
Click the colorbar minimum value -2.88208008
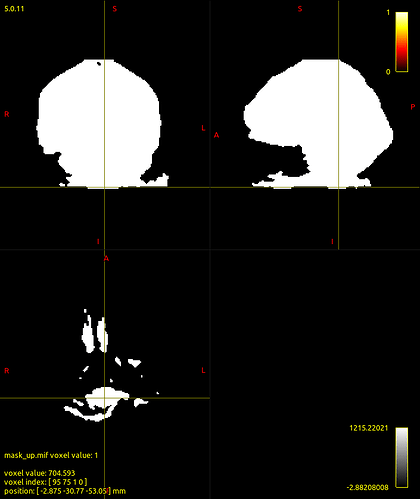(x=368, y=487)
